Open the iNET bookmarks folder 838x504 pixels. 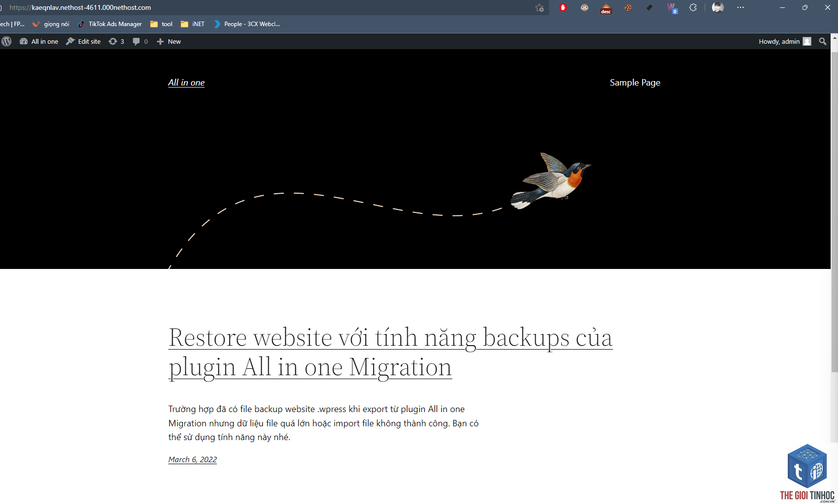pyautogui.click(x=192, y=24)
